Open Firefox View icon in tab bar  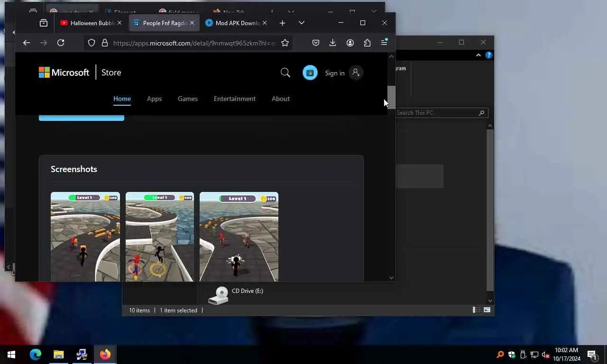[x=44, y=23]
